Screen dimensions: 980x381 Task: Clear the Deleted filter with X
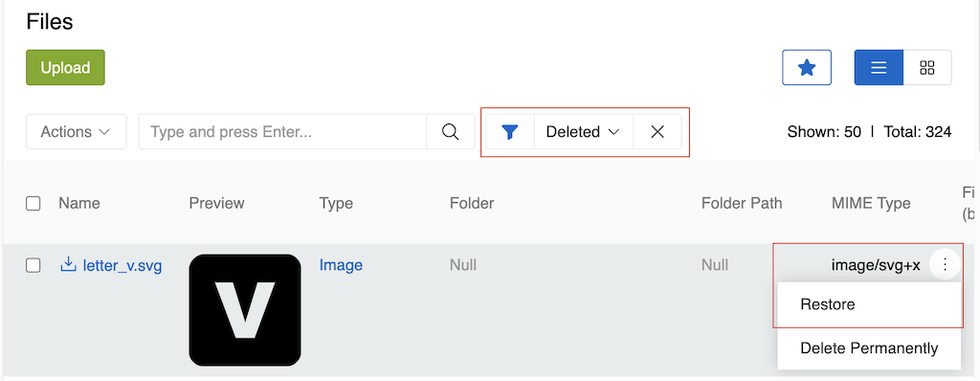[x=657, y=132]
